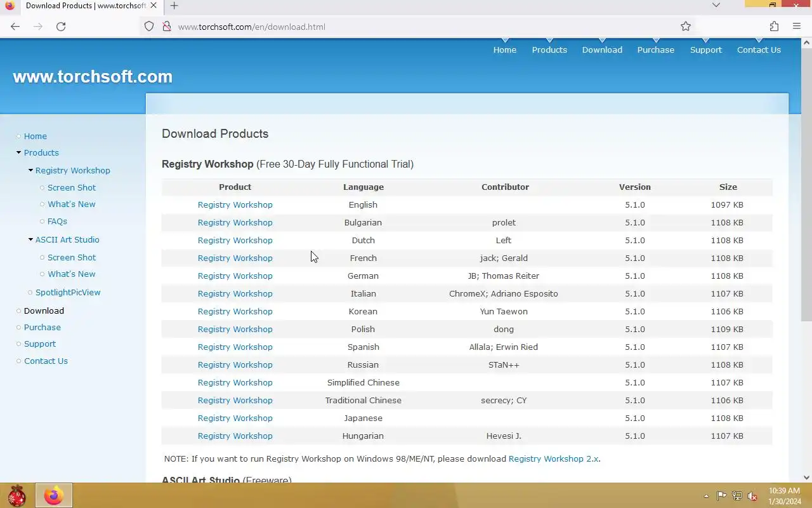Click What's New under ASCII Art Studio
The image size is (812, 508).
(72, 274)
